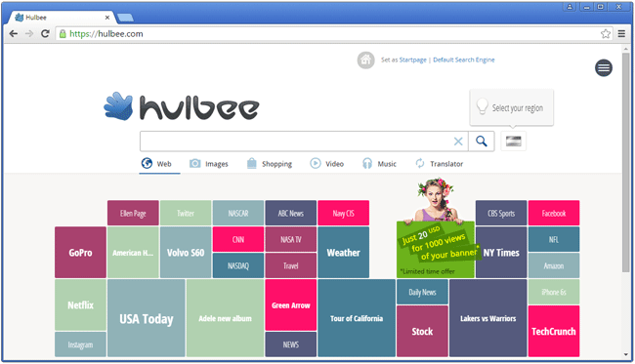
Task: Click the Startpage link
Action: (412, 60)
